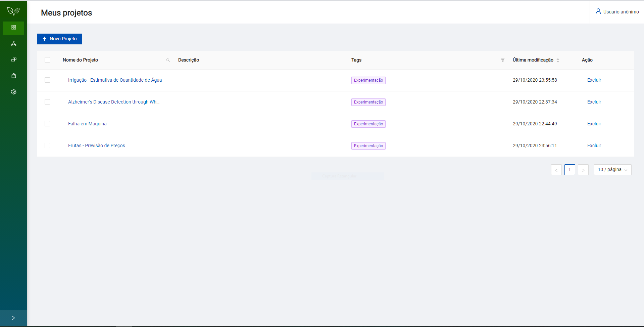Expand the sidebar with bottom arrow
Screen dimensions: 644x327
click(x=13, y=318)
